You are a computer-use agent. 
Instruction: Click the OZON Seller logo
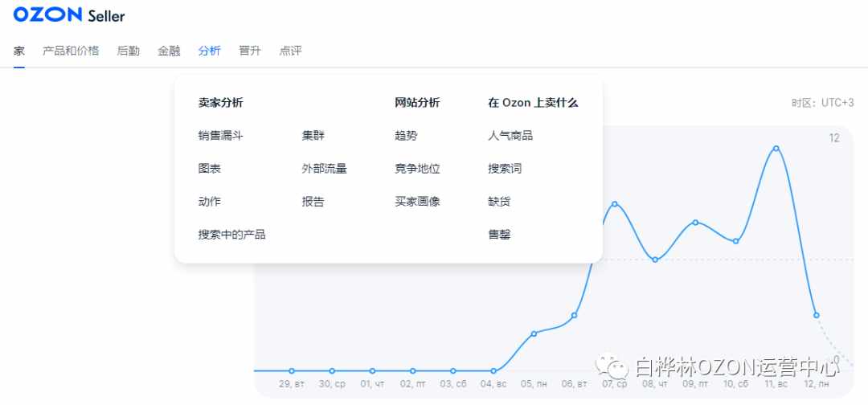pos(69,15)
